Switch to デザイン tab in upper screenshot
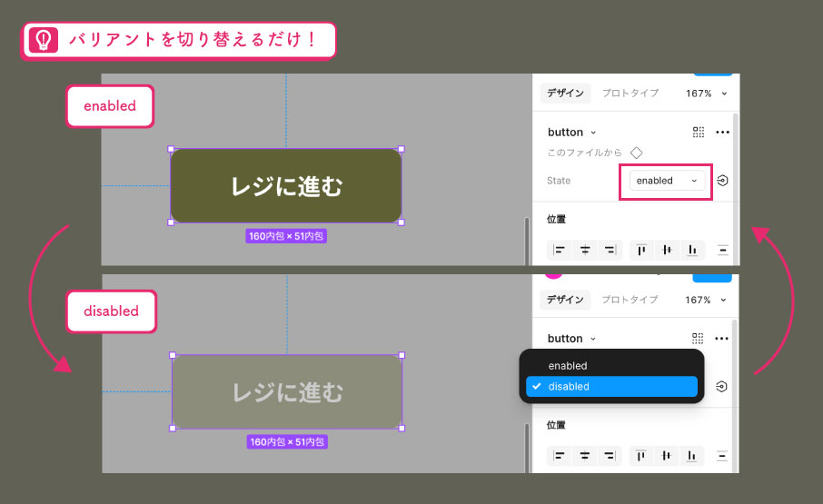Image resolution: width=823 pixels, height=504 pixels. [565, 94]
